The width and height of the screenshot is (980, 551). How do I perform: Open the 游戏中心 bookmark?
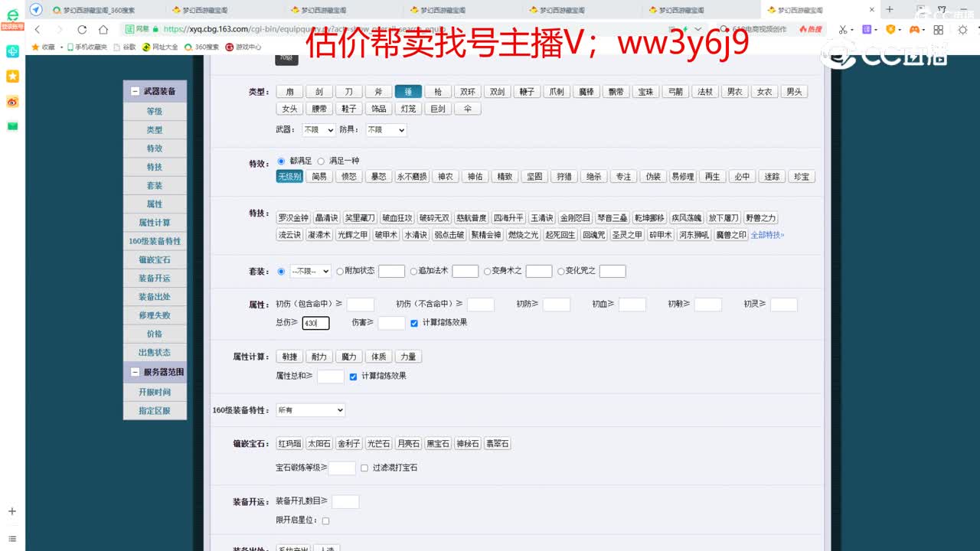(x=240, y=46)
